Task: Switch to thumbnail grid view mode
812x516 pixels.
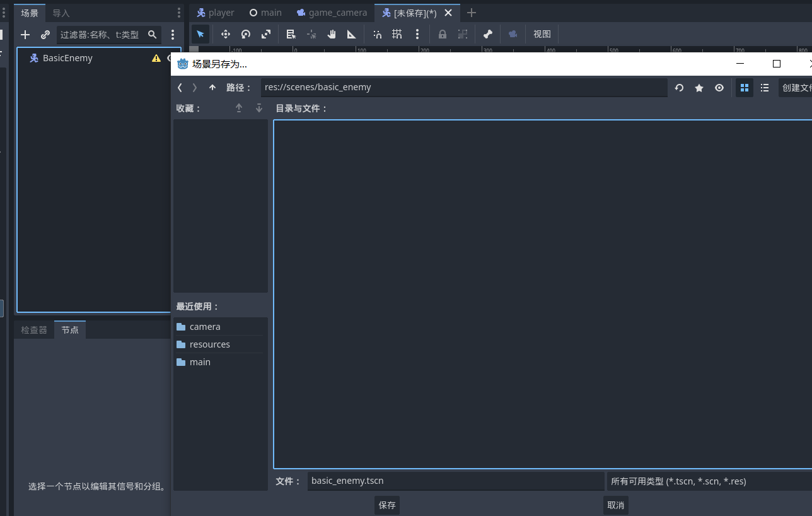Action: [x=745, y=88]
